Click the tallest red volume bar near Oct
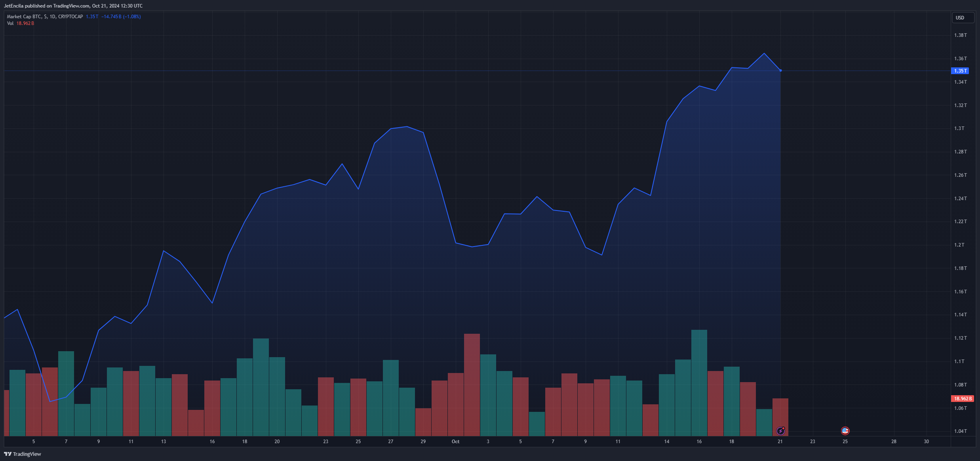The height and width of the screenshot is (461, 980). (x=472, y=384)
